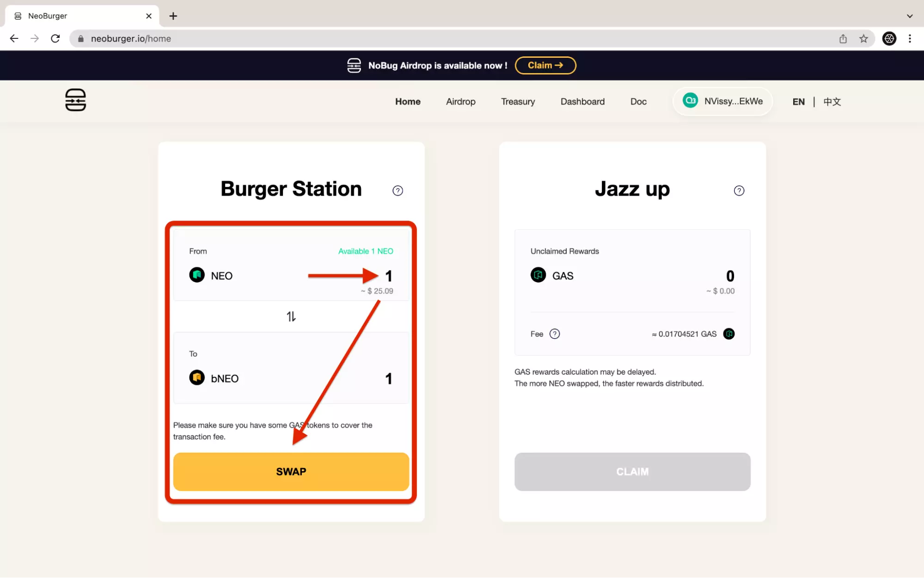Click the small GAS icon beside the fee amount

point(729,334)
